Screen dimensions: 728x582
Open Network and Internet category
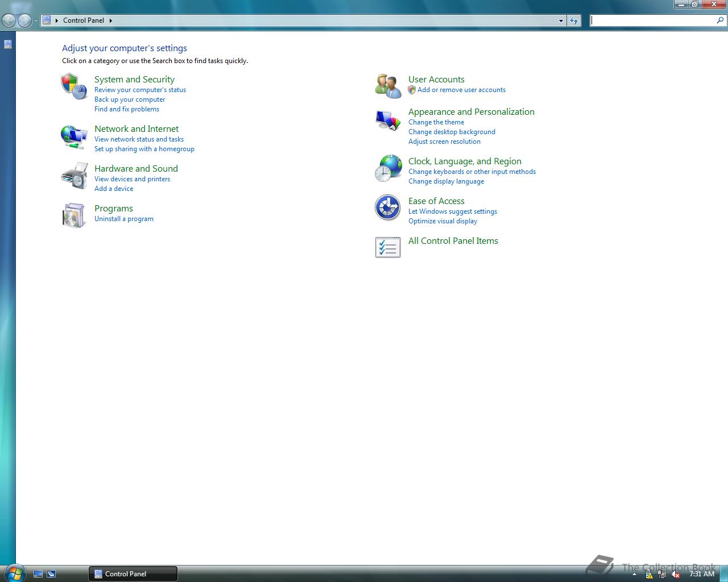click(x=136, y=129)
